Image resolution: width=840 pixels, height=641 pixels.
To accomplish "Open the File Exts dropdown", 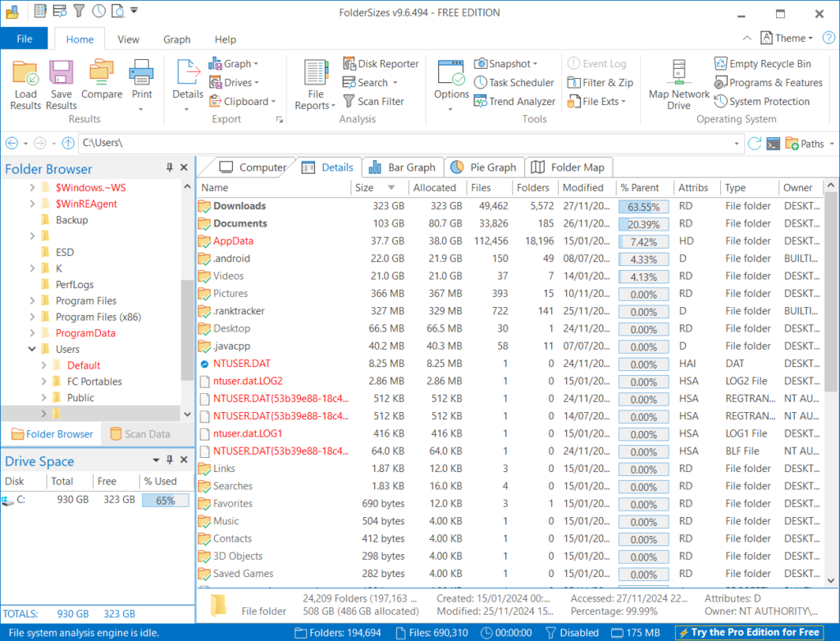I will 597,101.
